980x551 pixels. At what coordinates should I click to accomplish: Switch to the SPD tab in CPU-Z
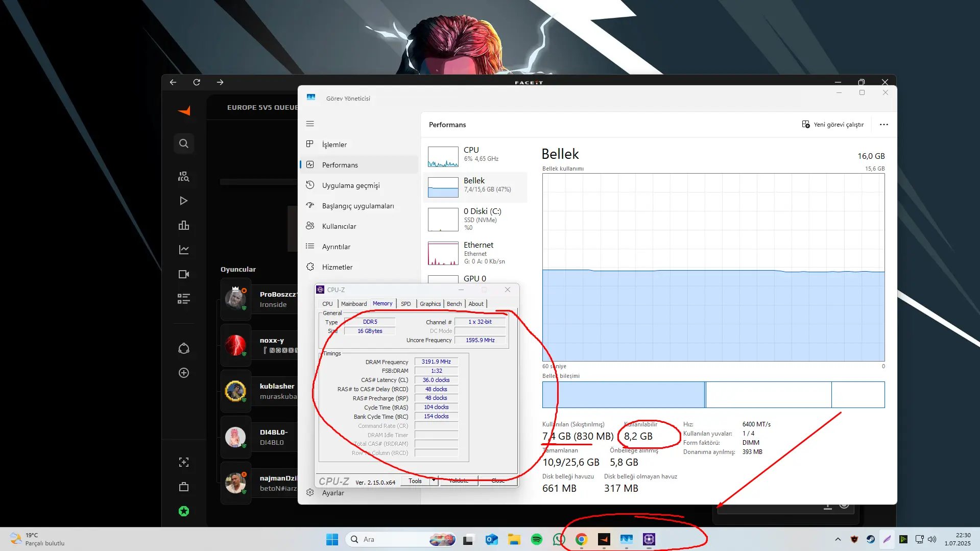point(406,304)
